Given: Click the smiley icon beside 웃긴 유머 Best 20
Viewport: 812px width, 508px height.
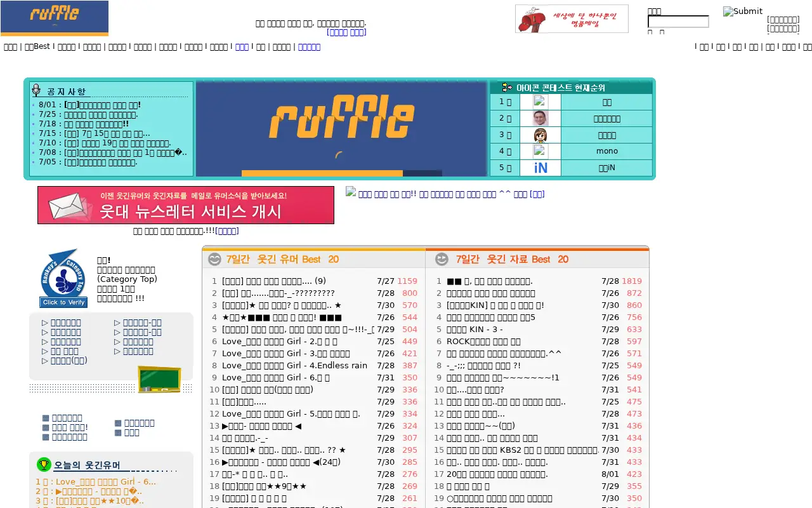Looking at the screenshot, I should [x=215, y=259].
